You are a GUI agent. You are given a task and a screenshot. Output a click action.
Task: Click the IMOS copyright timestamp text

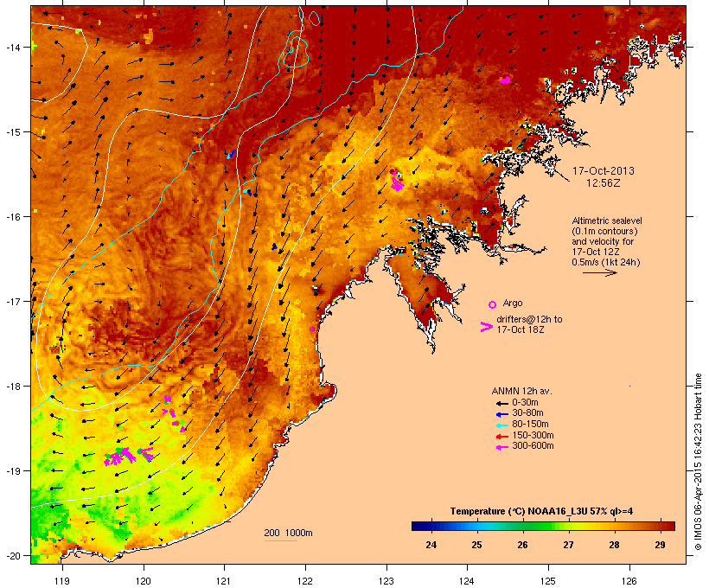(698, 462)
